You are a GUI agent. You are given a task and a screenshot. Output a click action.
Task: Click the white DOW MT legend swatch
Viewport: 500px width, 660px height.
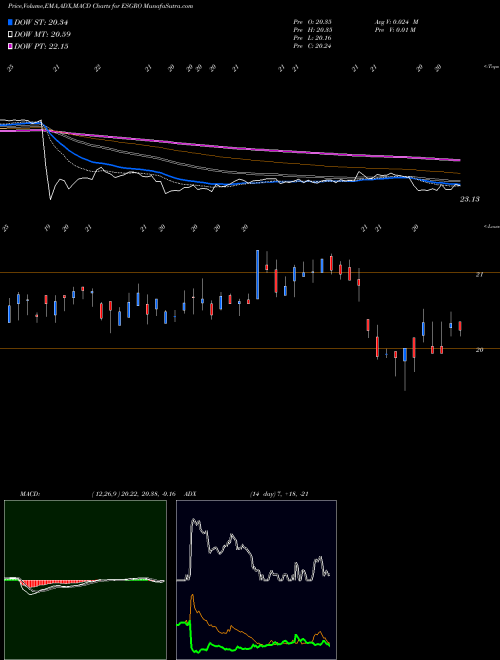click(11, 35)
